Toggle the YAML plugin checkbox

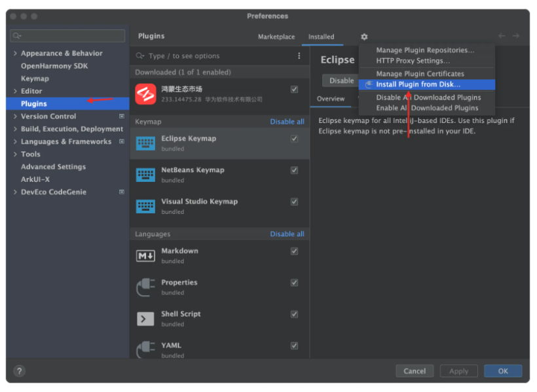[294, 346]
